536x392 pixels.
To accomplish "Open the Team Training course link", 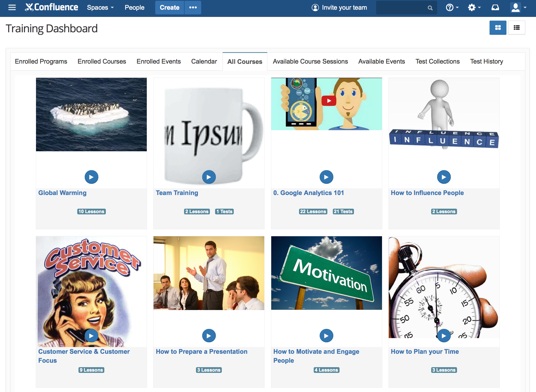I will point(177,193).
